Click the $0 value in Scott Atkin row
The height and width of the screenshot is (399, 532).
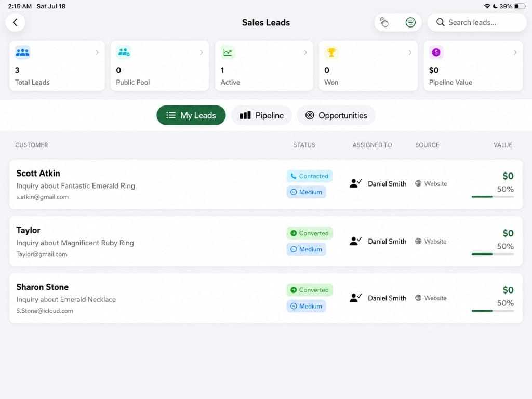(508, 176)
